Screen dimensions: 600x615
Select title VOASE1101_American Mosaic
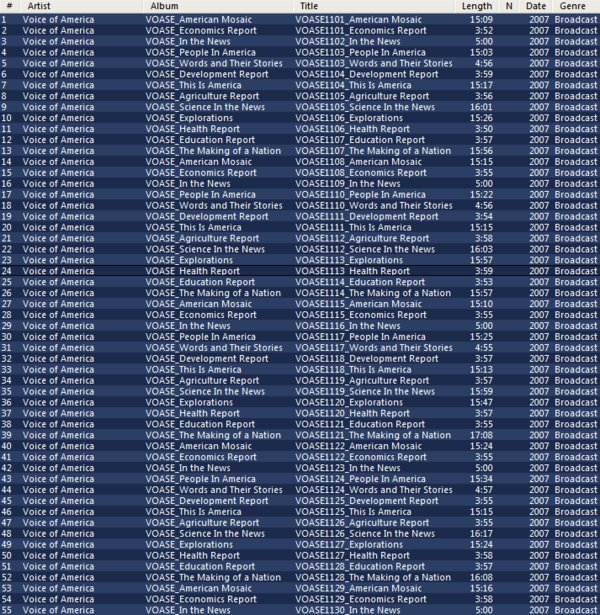(x=358, y=20)
